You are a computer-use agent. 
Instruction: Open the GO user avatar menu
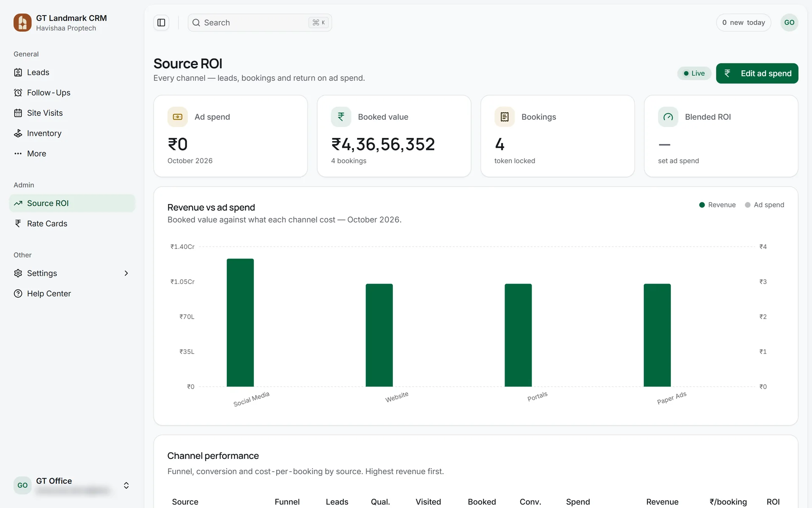[789, 22]
